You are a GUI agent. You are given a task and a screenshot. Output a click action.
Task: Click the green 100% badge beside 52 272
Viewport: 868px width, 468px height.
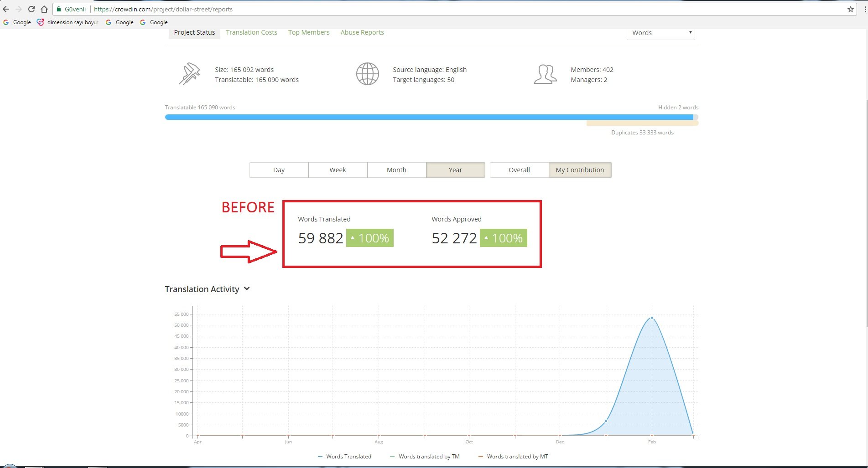click(504, 238)
